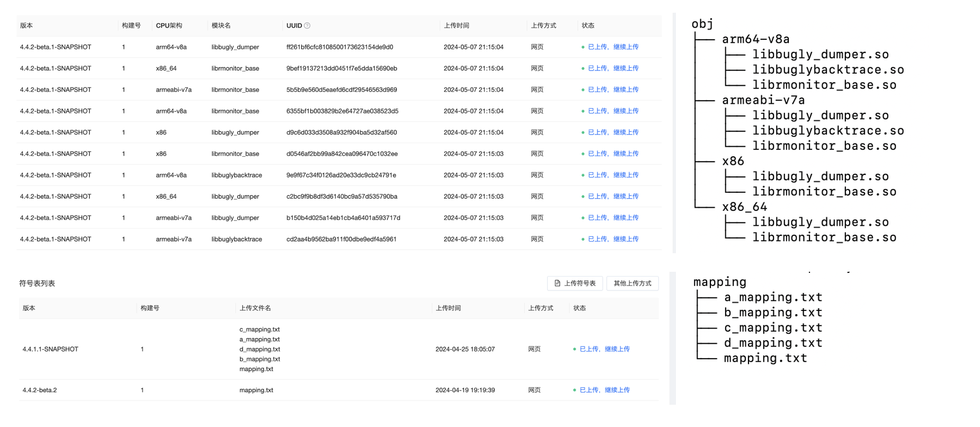Click 继续上传 for x86_64 libbugly_dumper row

click(626, 196)
